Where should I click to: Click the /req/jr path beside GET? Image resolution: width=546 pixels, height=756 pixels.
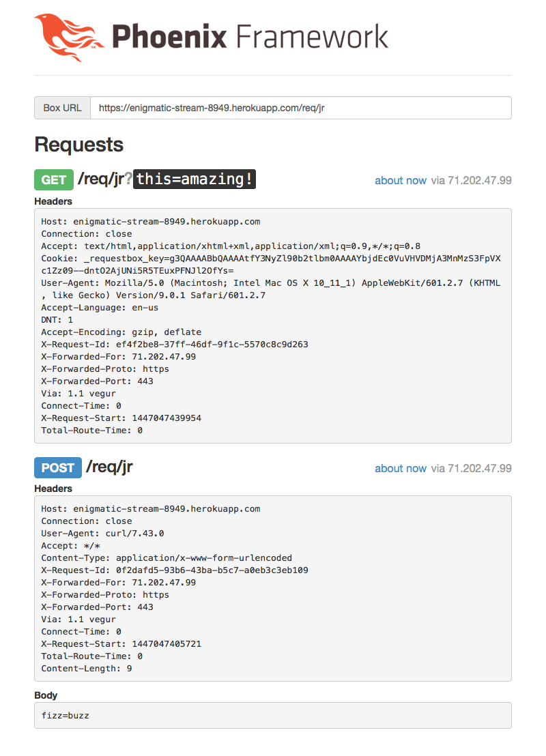coord(101,179)
